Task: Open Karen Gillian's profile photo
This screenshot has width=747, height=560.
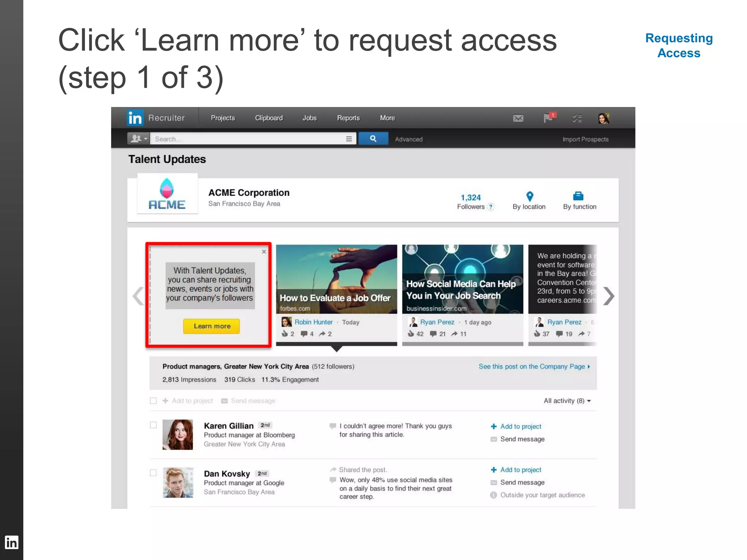Action: tap(178, 435)
